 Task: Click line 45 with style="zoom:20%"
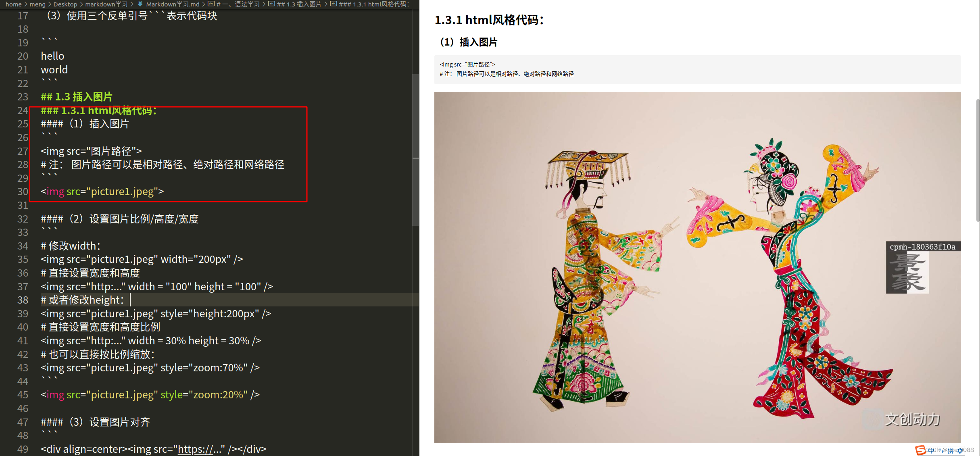coord(150,395)
